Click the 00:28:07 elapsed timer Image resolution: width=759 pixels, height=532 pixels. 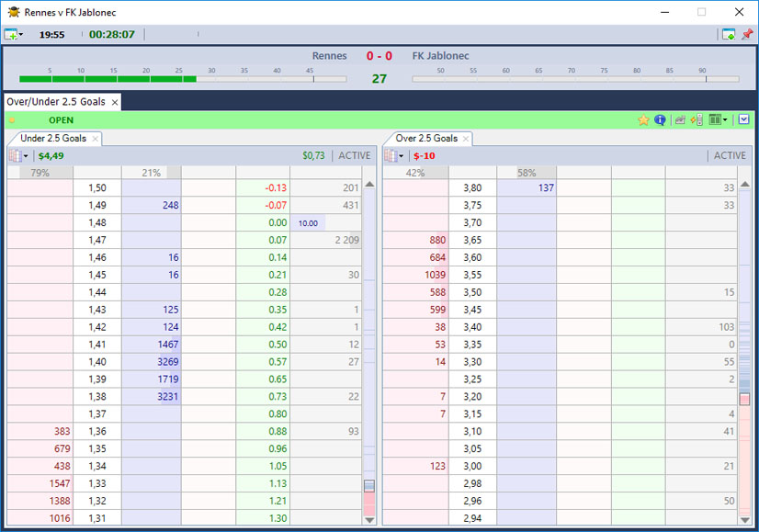point(112,34)
